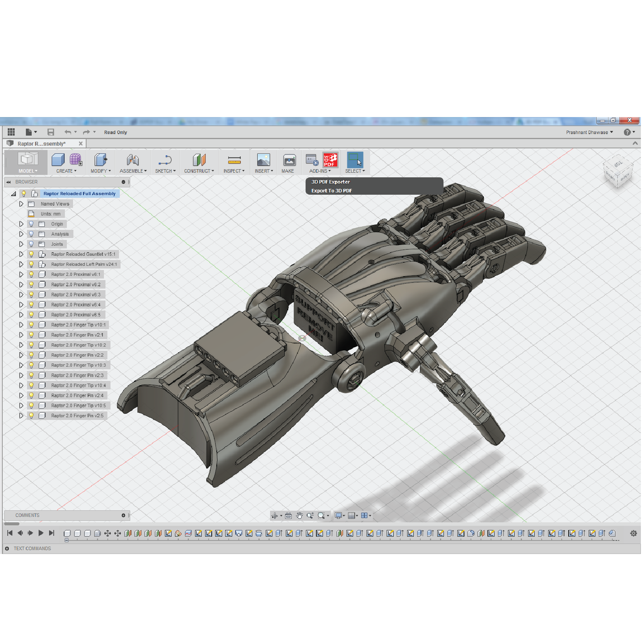
Task: Select the Zoom Window tool
Action: tap(321, 515)
